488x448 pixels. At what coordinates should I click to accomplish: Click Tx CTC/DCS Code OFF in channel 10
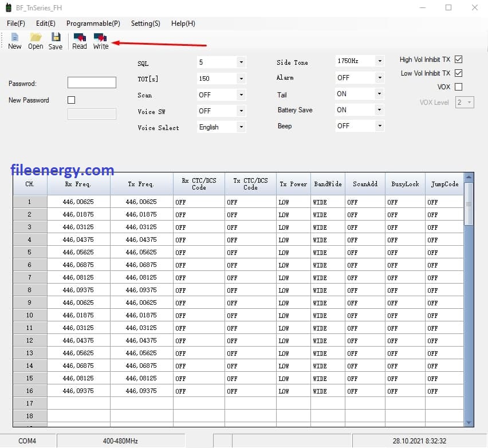point(250,315)
